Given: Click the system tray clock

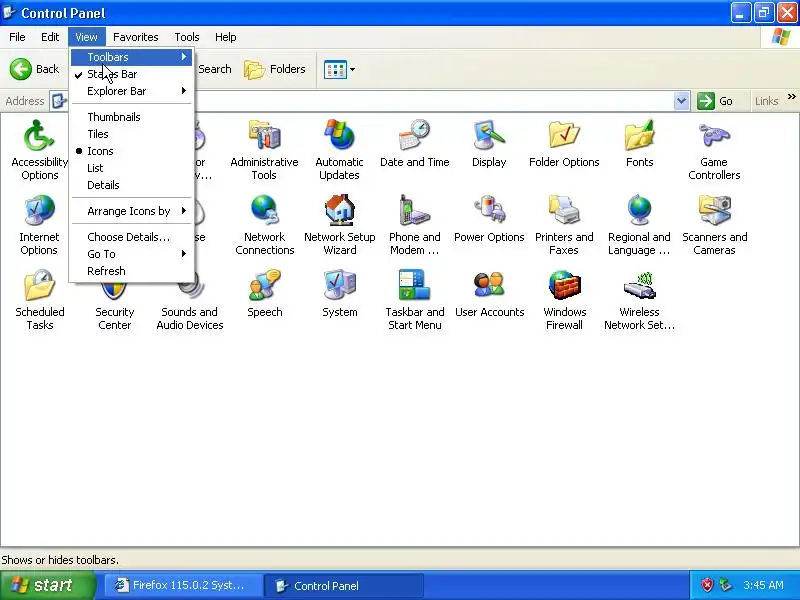Looking at the screenshot, I should click(x=763, y=585).
